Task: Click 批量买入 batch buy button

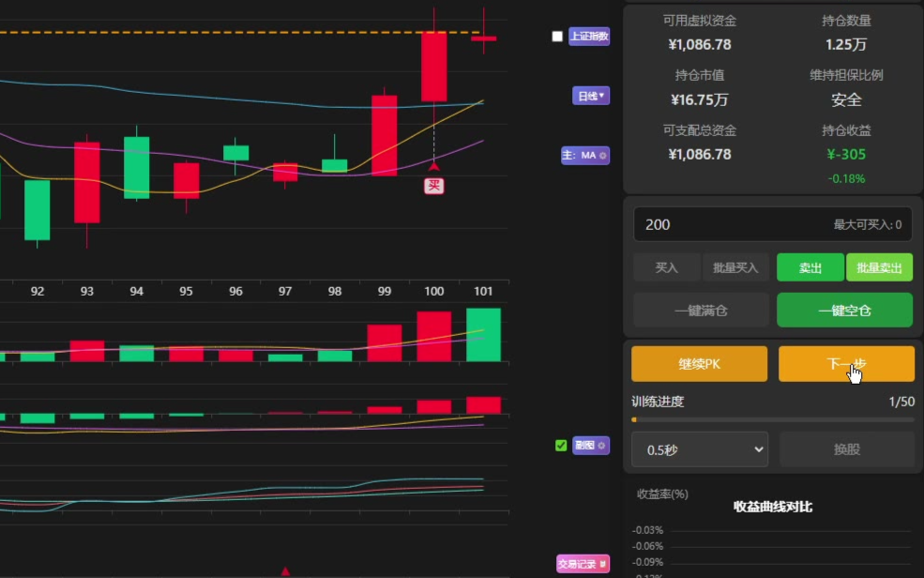Action: pos(735,267)
